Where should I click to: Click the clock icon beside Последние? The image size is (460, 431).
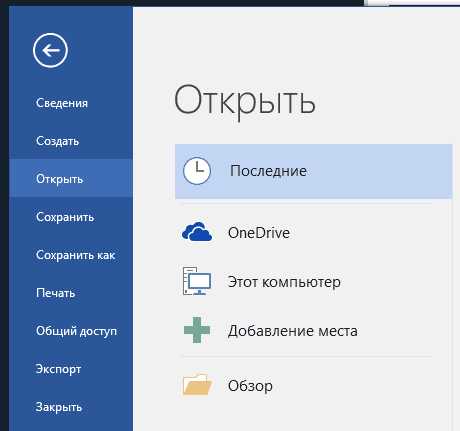(x=197, y=171)
